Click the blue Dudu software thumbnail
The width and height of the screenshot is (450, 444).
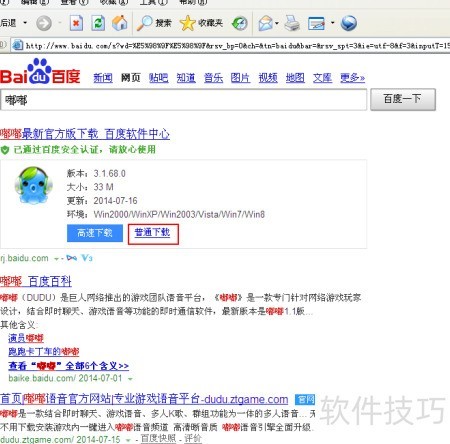pos(33,185)
